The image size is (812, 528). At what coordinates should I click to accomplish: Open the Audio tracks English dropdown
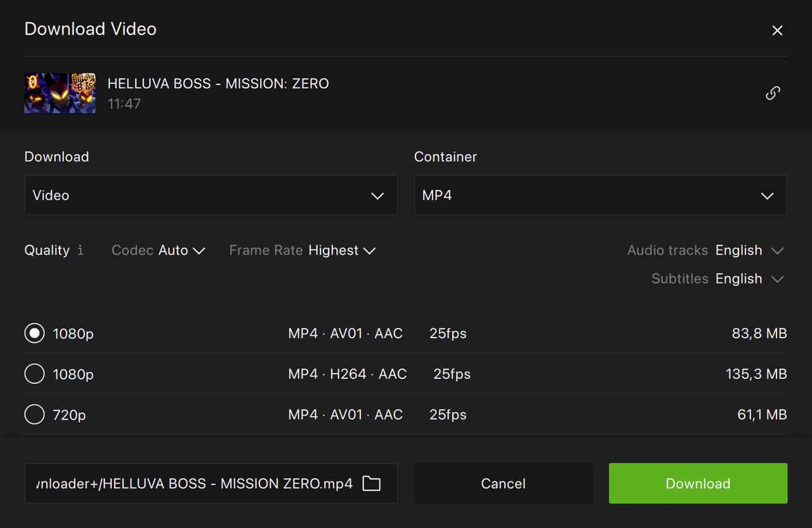(x=749, y=251)
